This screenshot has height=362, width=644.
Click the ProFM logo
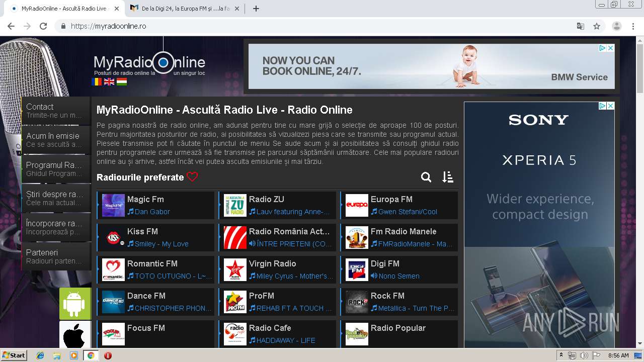tap(235, 302)
